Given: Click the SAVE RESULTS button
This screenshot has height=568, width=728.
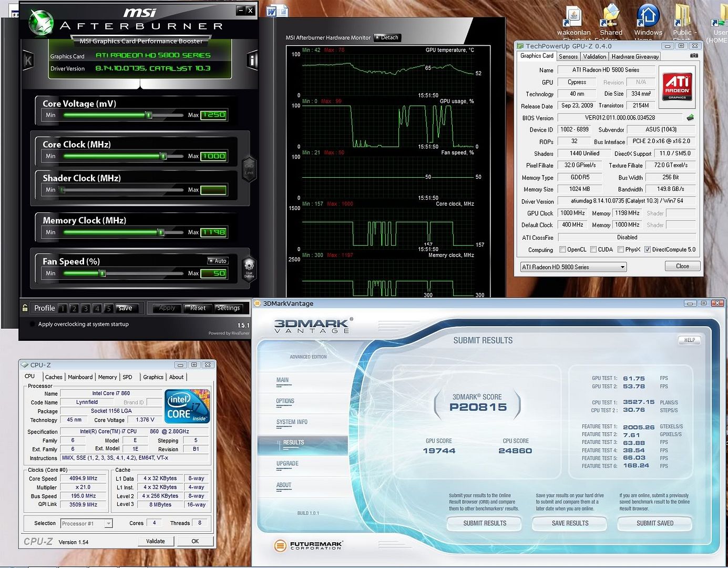Looking at the screenshot, I should tap(570, 523).
